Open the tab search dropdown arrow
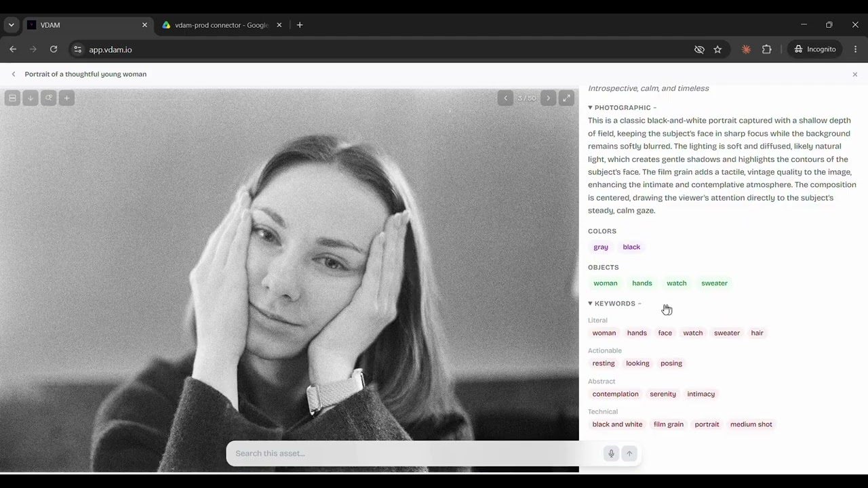Image resolution: width=868 pixels, height=488 pixels. tap(11, 25)
